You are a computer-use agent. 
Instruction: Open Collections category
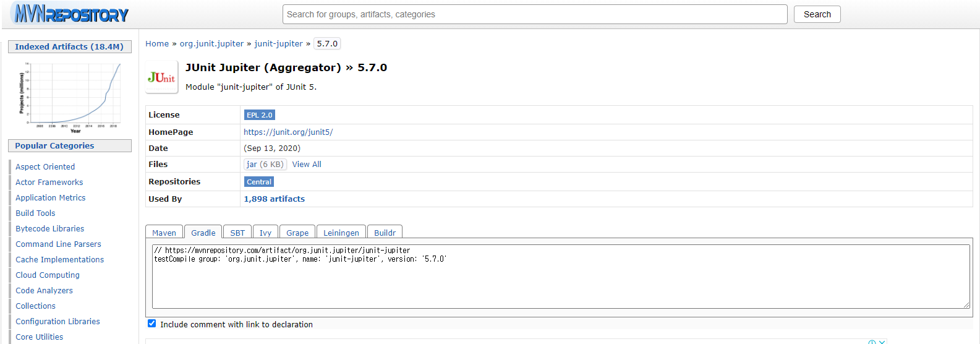pos(35,306)
